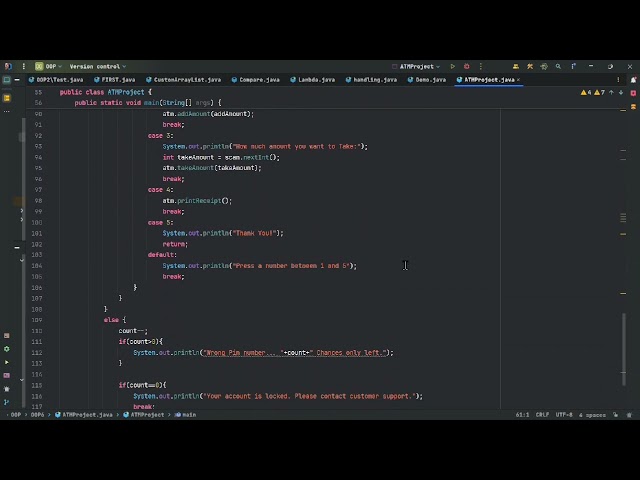The image size is (640, 480).
Task: Open the Notifications bell icon
Action: [633, 80]
